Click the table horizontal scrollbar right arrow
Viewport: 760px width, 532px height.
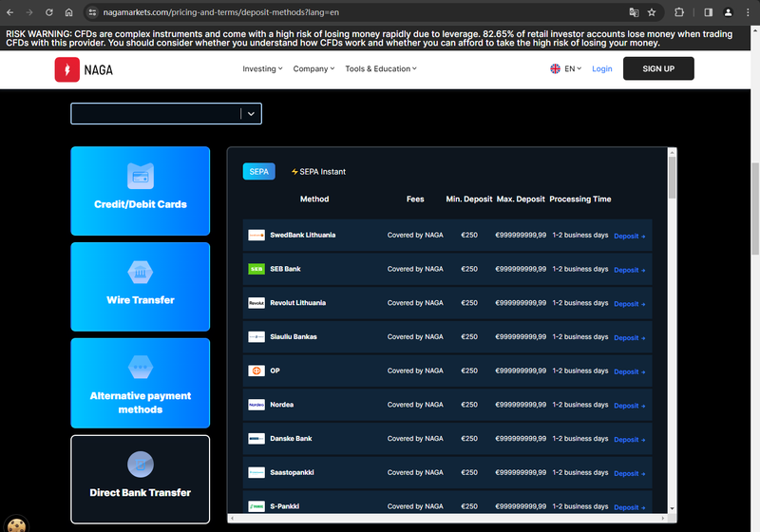coord(663,519)
